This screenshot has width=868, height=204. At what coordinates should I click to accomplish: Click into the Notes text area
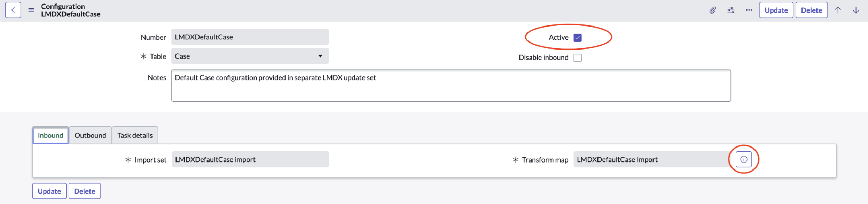tap(451, 86)
